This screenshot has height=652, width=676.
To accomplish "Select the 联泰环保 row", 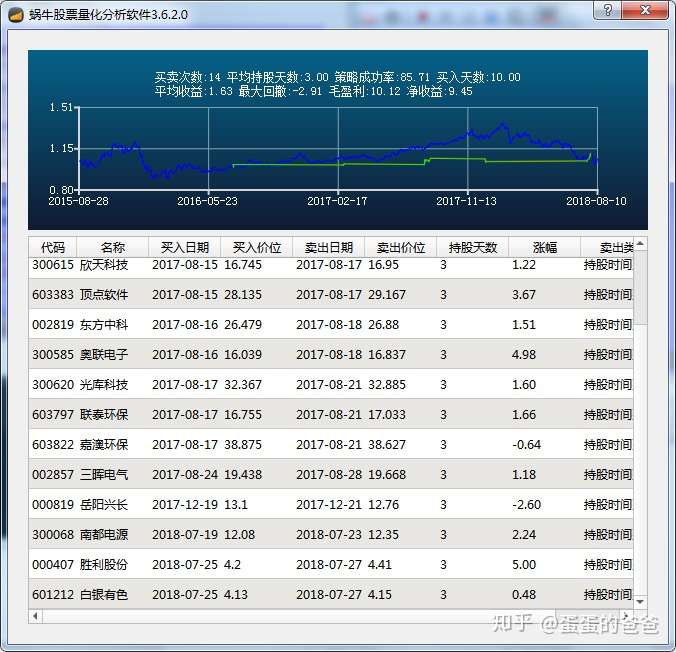I will [x=331, y=414].
